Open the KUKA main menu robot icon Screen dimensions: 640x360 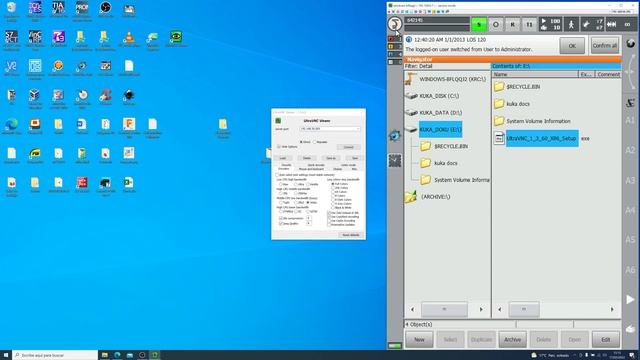(395, 24)
